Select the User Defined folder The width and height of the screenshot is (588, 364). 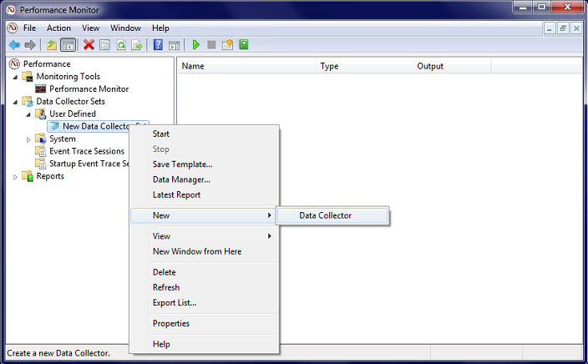pos(73,114)
